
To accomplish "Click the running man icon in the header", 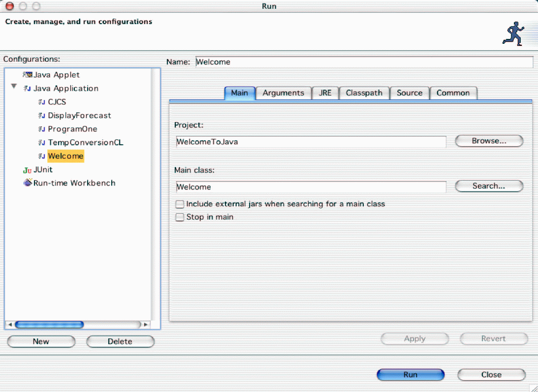I will pos(513,33).
